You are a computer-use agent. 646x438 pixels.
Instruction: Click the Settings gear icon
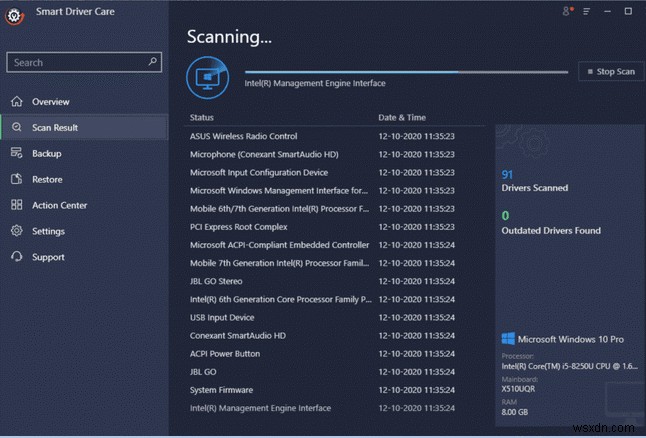pos(16,232)
